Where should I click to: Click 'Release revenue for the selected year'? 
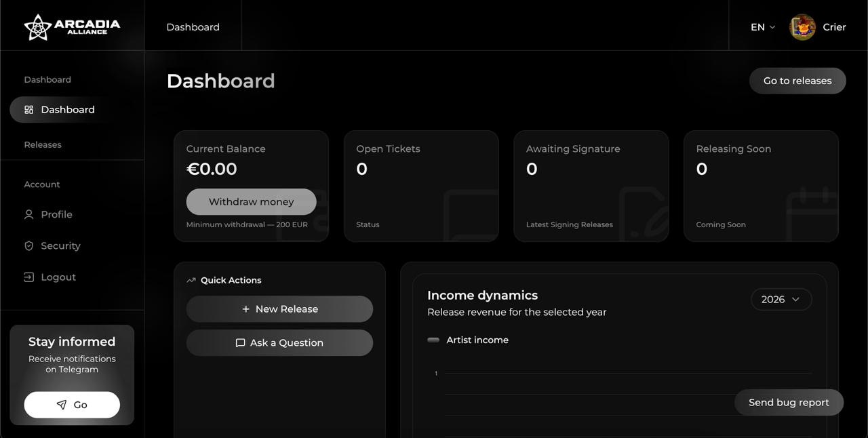[x=517, y=312]
